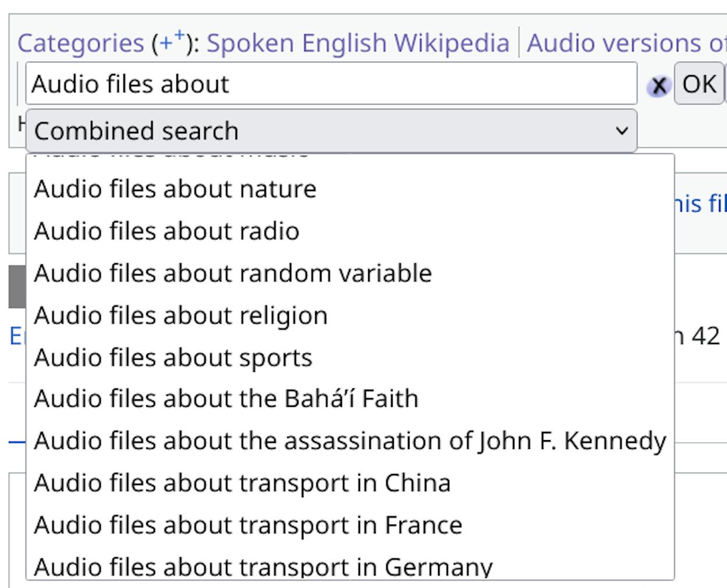Click the X cancel icon beside OK
Viewport: 727px width, 588px height.
click(x=659, y=86)
